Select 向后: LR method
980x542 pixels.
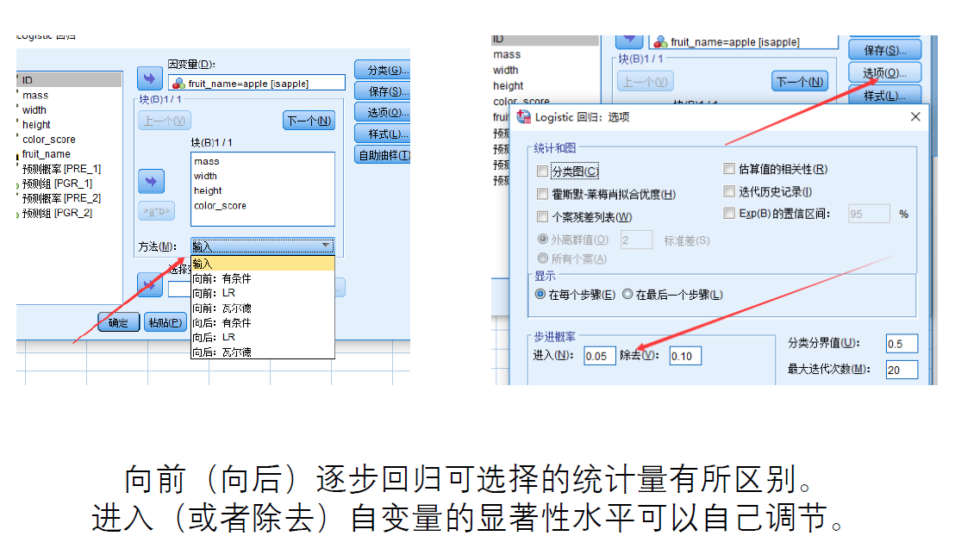pyautogui.click(x=263, y=338)
